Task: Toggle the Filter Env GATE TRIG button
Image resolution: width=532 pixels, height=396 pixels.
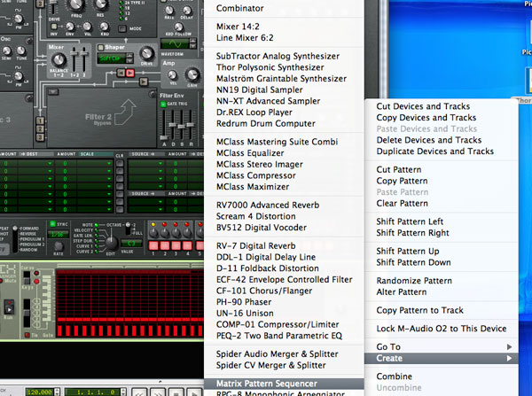Action: pos(163,104)
